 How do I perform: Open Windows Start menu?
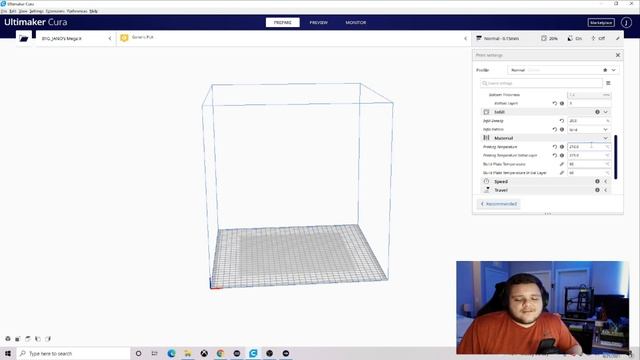[8, 353]
